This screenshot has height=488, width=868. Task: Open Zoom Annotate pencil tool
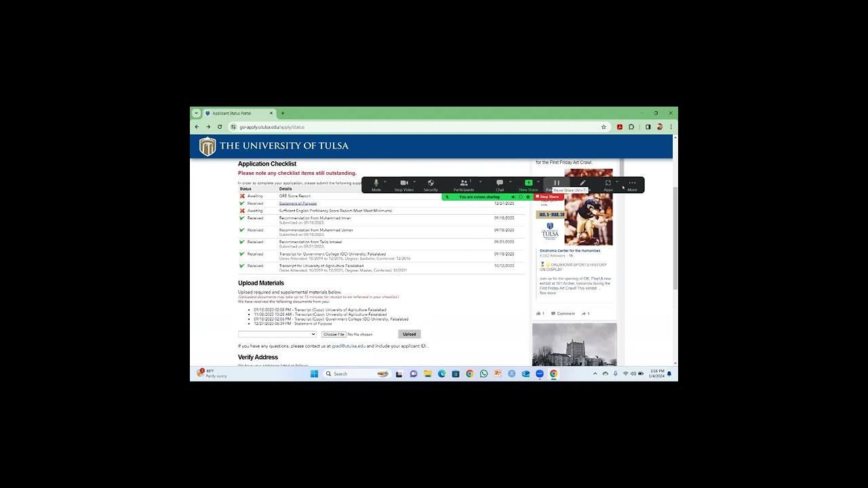(x=583, y=183)
